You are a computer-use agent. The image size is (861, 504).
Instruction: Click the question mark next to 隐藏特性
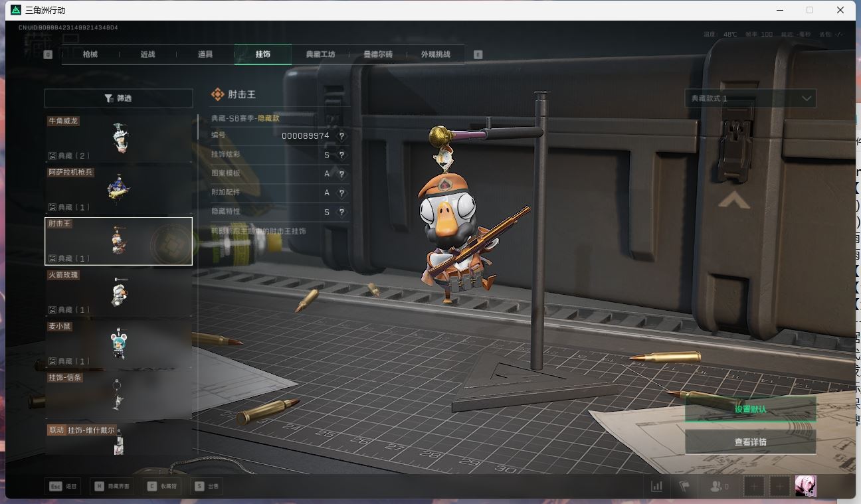point(341,212)
